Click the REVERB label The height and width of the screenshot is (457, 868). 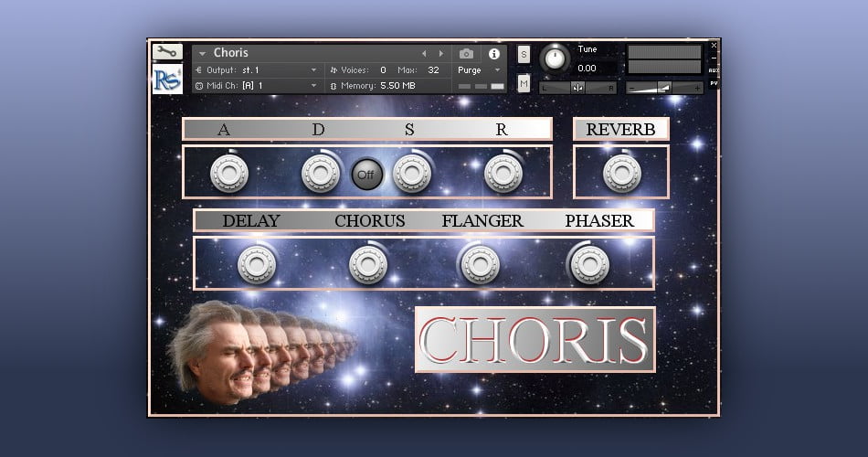coord(620,129)
